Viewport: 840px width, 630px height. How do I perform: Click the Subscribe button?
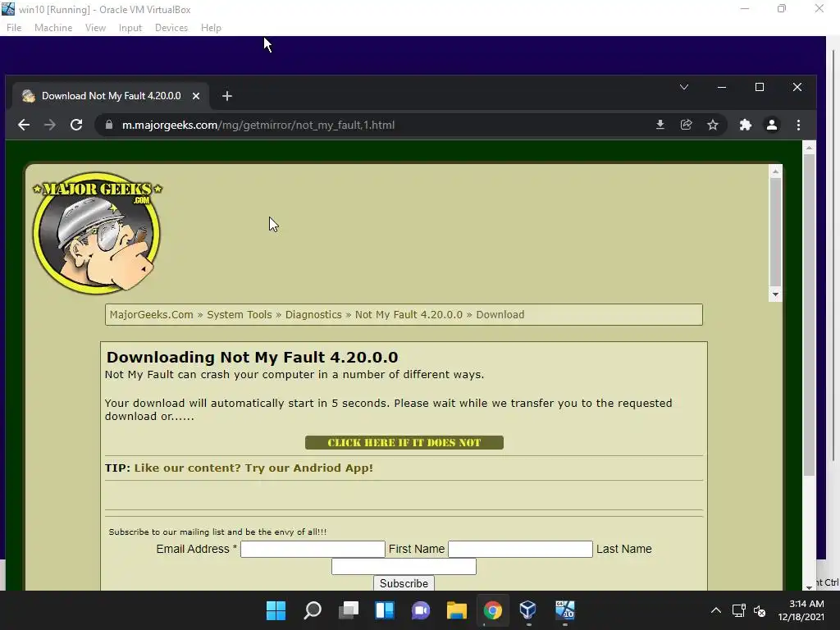tap(404, 583)
